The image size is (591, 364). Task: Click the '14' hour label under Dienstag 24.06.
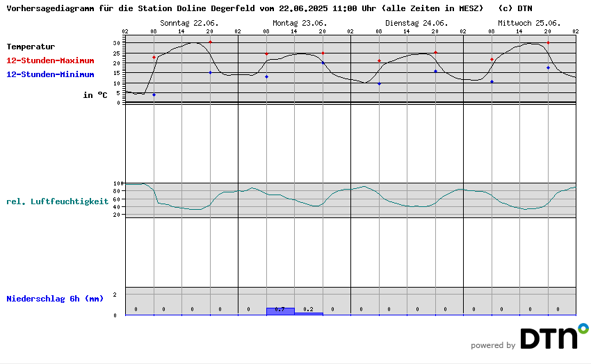coord(407,32)
